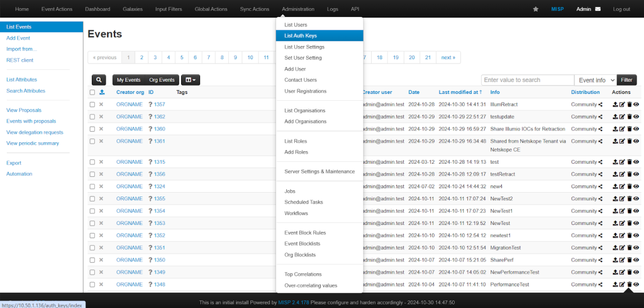Click edit icon for event 1362
The height and width of the screenshot is (308, 644).
622,117
